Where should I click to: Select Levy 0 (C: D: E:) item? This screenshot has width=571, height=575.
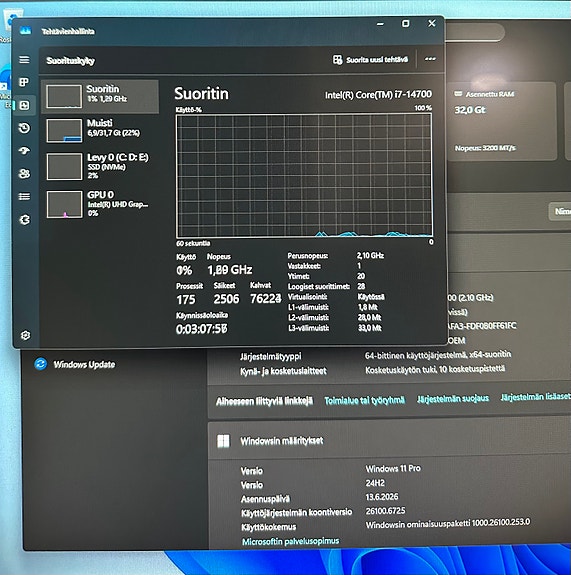pyautogui.click(x=100, y=166)
